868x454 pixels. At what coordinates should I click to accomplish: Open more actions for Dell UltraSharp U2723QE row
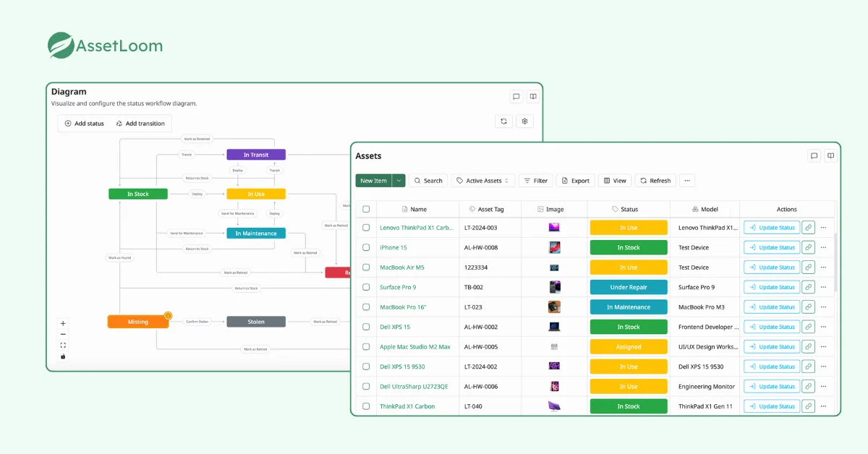point(823,387)
